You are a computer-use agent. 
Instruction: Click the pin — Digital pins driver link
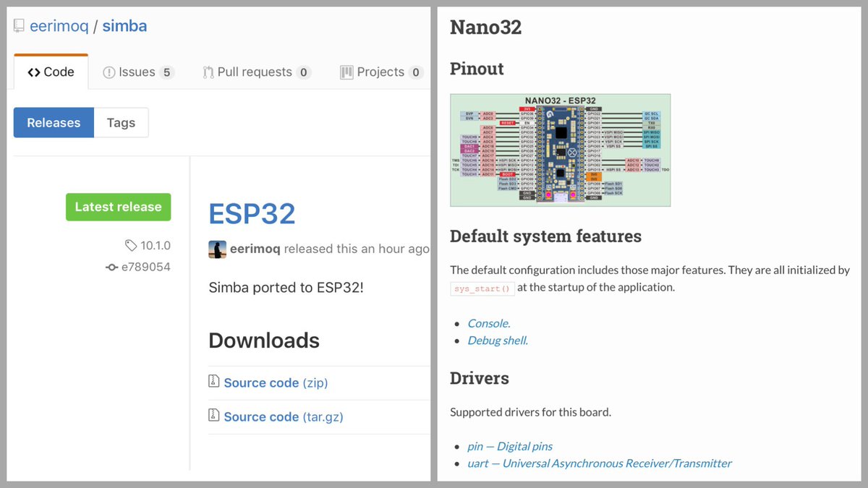coord(510,446)
